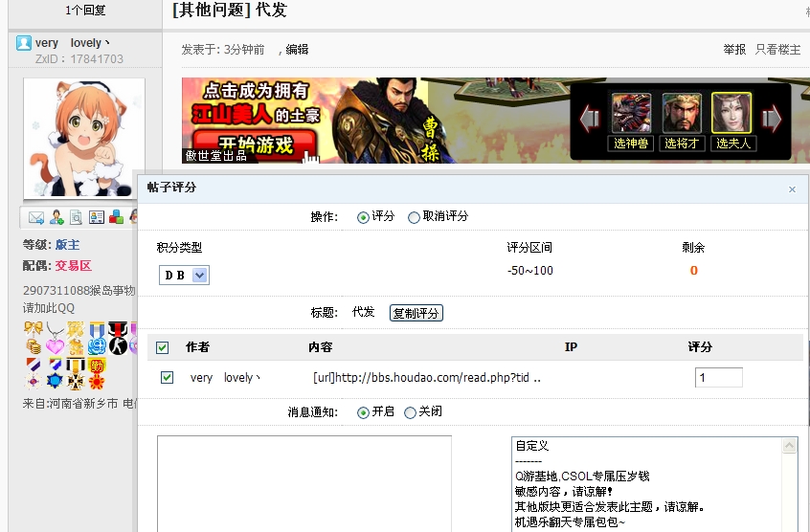Click the 只看楼主 link

tap(778, 50)
